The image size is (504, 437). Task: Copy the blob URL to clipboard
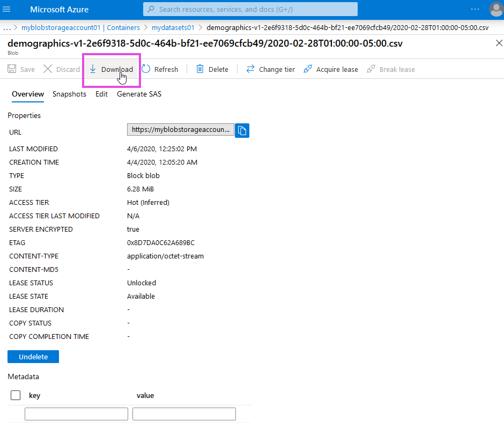242,130
